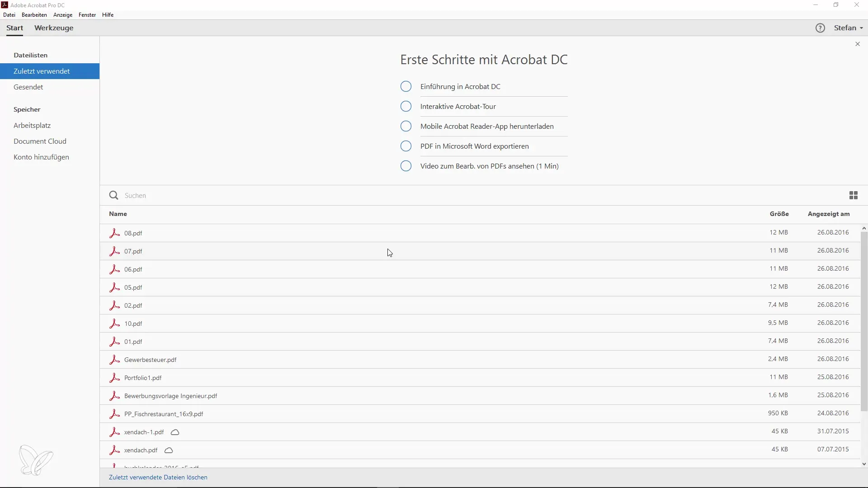
Task: Click the 950 KB size value
Action: (x=778, y=413)
